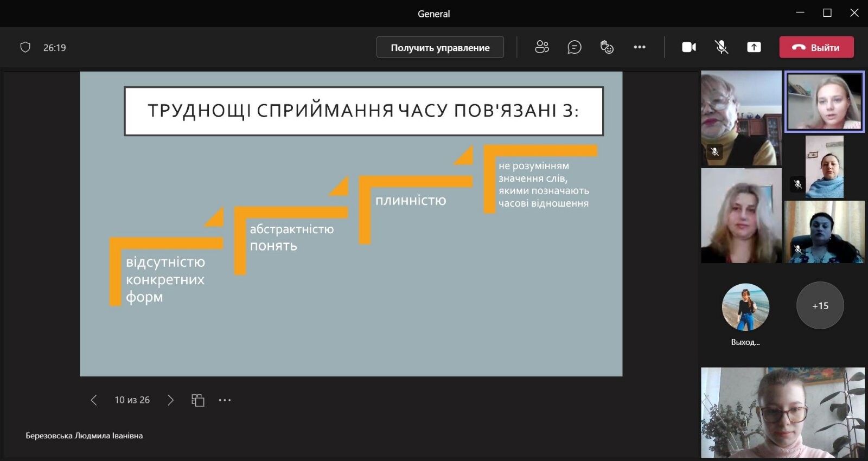Open raise hand and reactions

point(607,47)
